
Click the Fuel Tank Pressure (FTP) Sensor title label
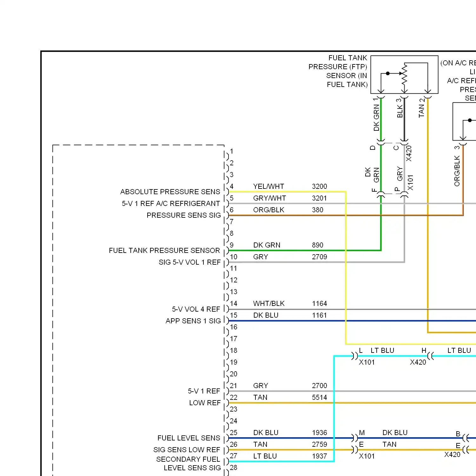pyautogui.click(x=338, y=71)
